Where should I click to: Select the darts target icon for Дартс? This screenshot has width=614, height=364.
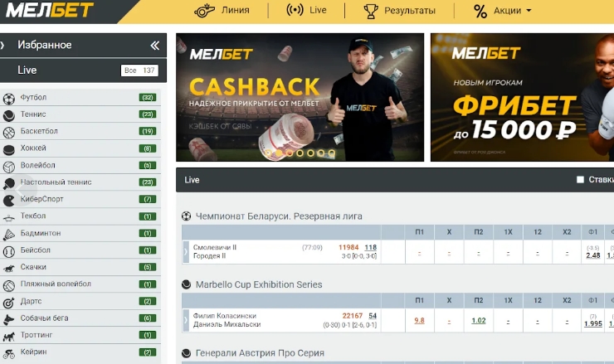pyautogui.click(x=8, y=303)
